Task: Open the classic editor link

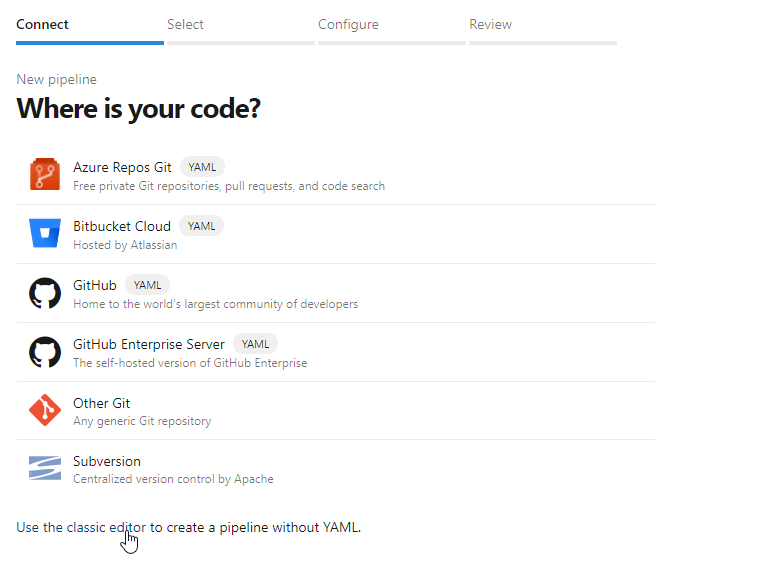Action: (x=81, y=527)
